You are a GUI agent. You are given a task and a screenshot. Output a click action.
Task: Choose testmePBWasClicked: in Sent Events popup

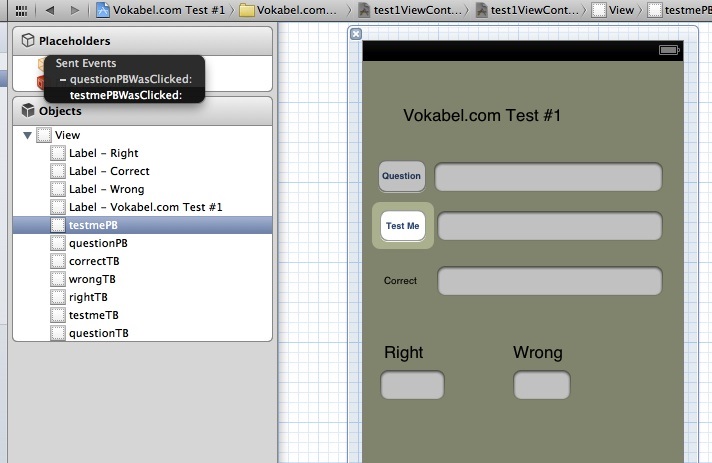pos(124,95)
